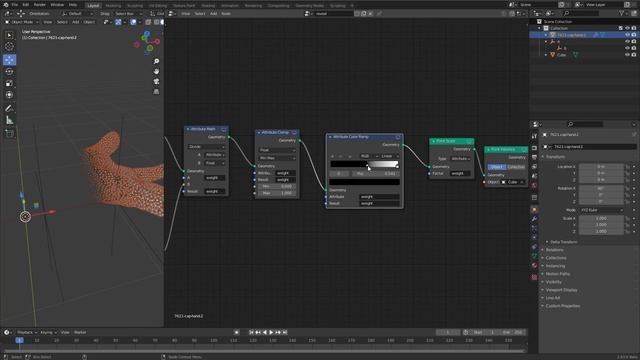Click the Location X field

tap(602, 167)
